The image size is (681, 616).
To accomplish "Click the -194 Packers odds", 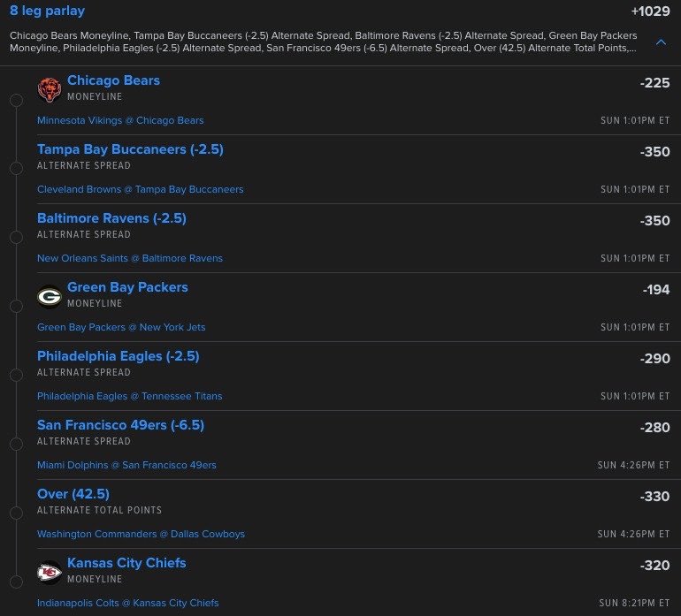I will [656, 290].
